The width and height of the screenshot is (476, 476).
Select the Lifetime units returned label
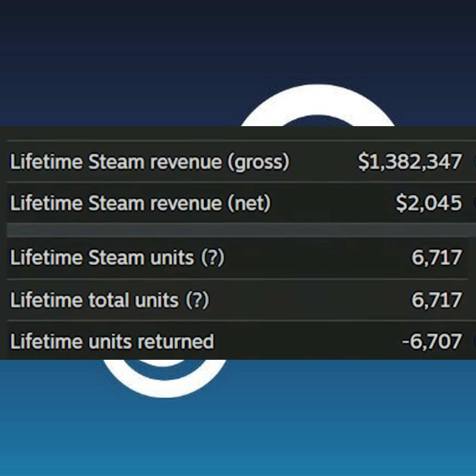pos(112,342)
